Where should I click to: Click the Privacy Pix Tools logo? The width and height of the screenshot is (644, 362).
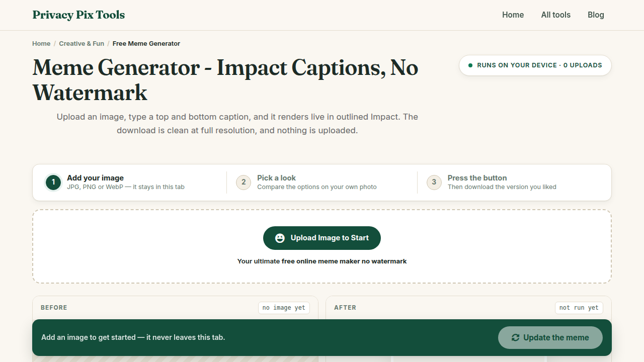[x=78, y=15]
